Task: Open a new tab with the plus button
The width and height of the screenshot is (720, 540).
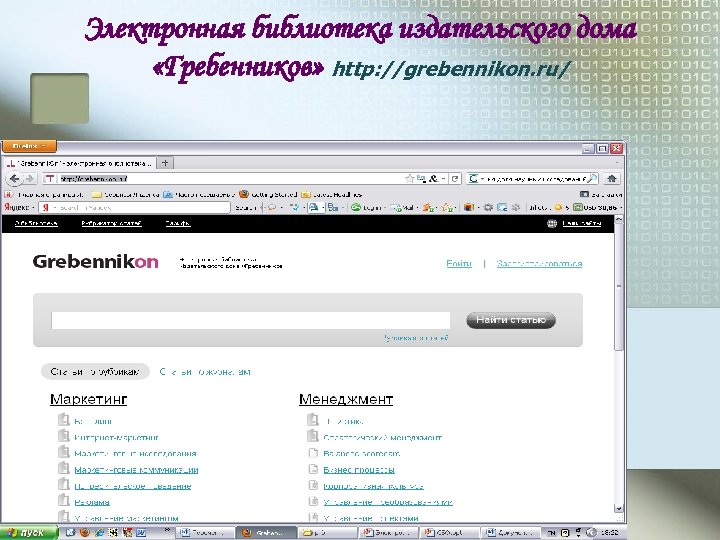Action: pos(165,163)
